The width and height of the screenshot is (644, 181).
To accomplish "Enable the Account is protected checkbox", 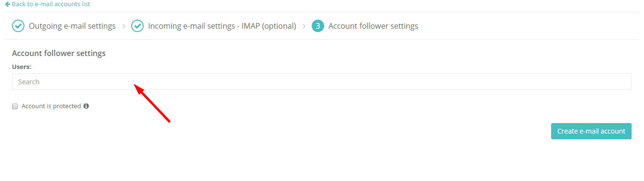I will (15, 106).
